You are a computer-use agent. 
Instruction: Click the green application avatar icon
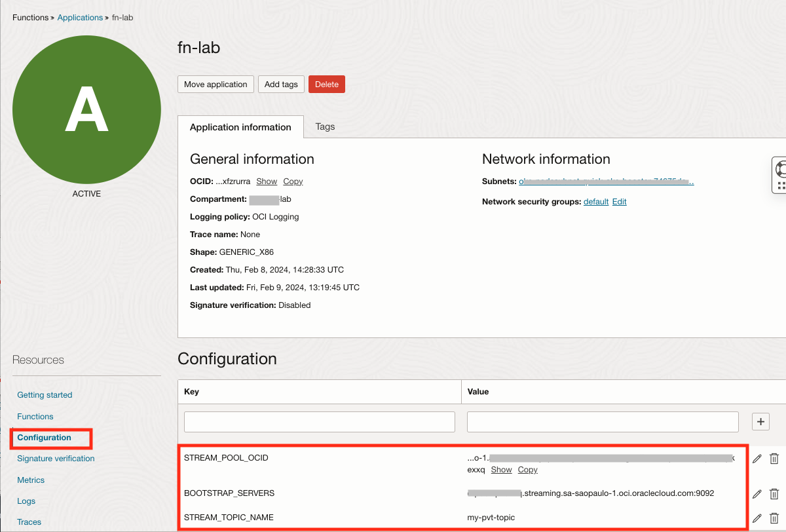(x=86, y=109)
